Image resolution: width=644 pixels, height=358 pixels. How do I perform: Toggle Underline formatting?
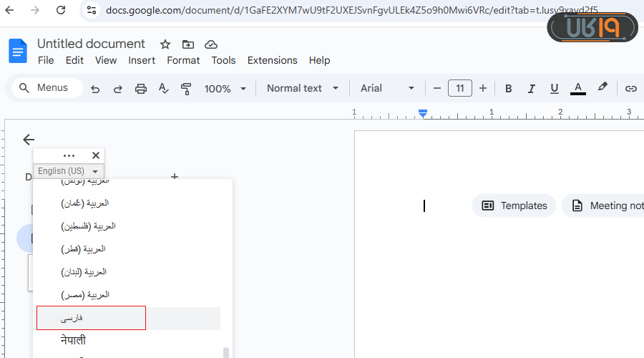[554, 89]
